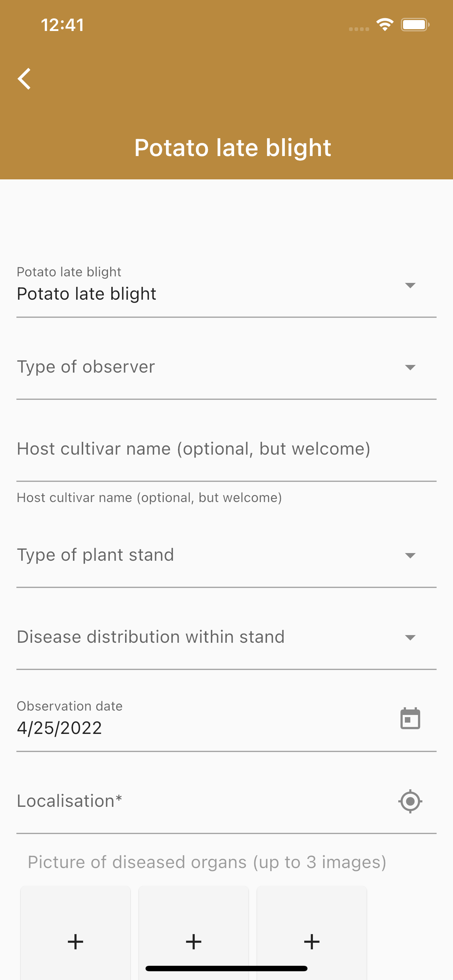453x980 pixels.
Task: Expand the Type of plant stand dropdown arrow
Action: pos(410,555)
